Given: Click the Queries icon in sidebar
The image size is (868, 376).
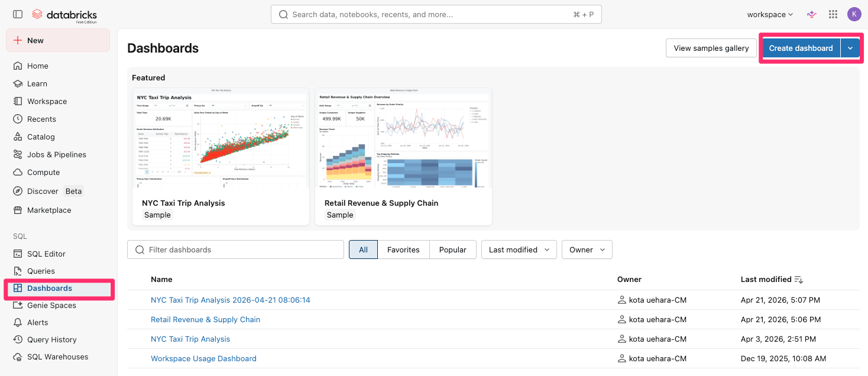Looking at the screenshot, I should [18, 271].
